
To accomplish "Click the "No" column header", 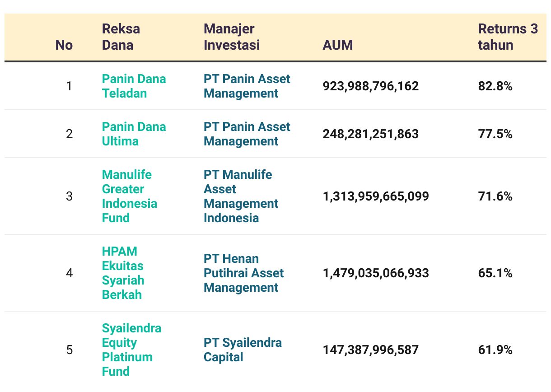I will (64, 45).
